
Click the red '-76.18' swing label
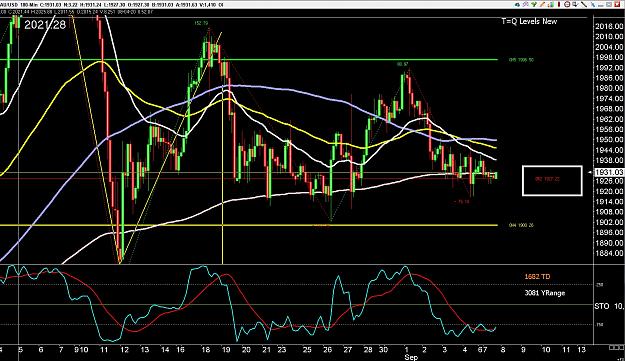462,202
